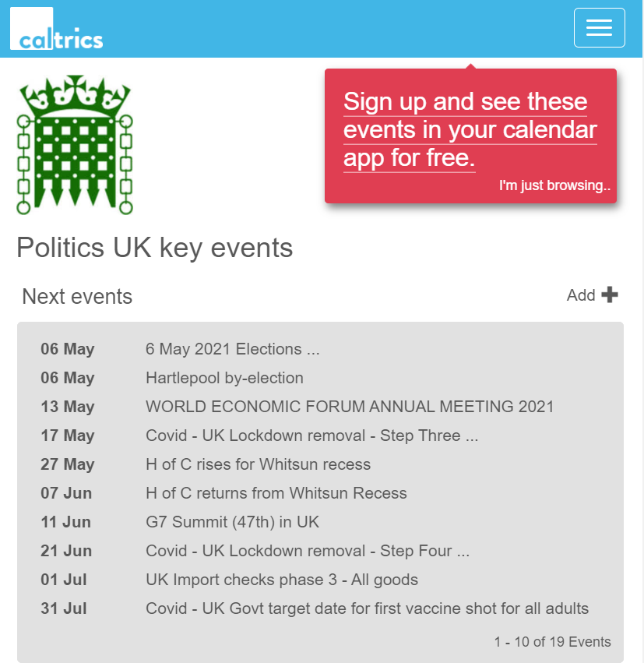Open Covid Lockdown removal Step Three event
This screenshot has height=663, width=644.
pyautogui.click(x=311, y=436)
